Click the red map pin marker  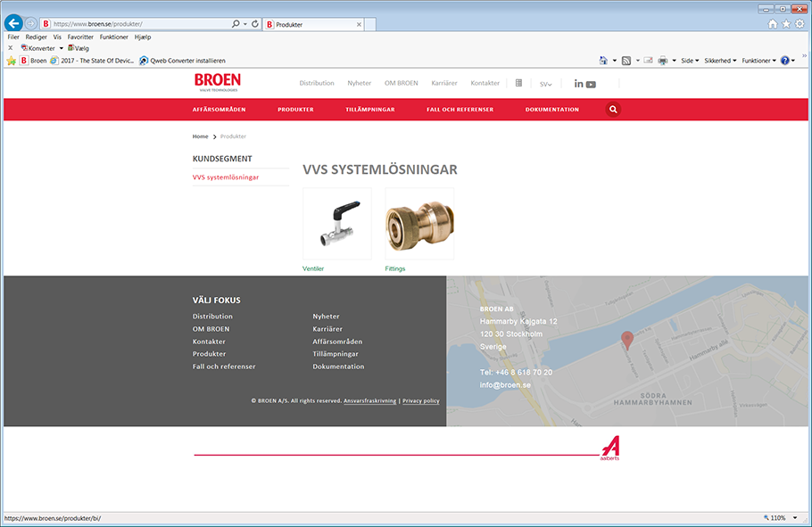627,341
